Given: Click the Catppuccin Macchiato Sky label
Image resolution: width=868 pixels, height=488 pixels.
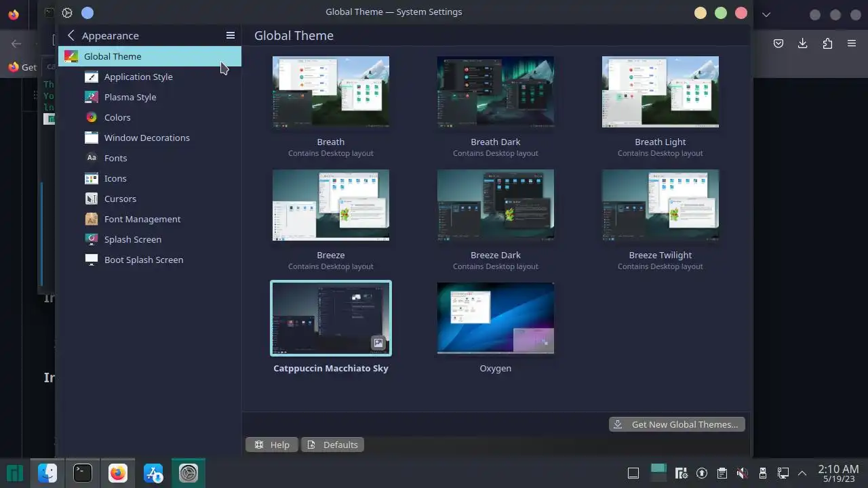Looking at the screenshot, I should tap(331, 368).
